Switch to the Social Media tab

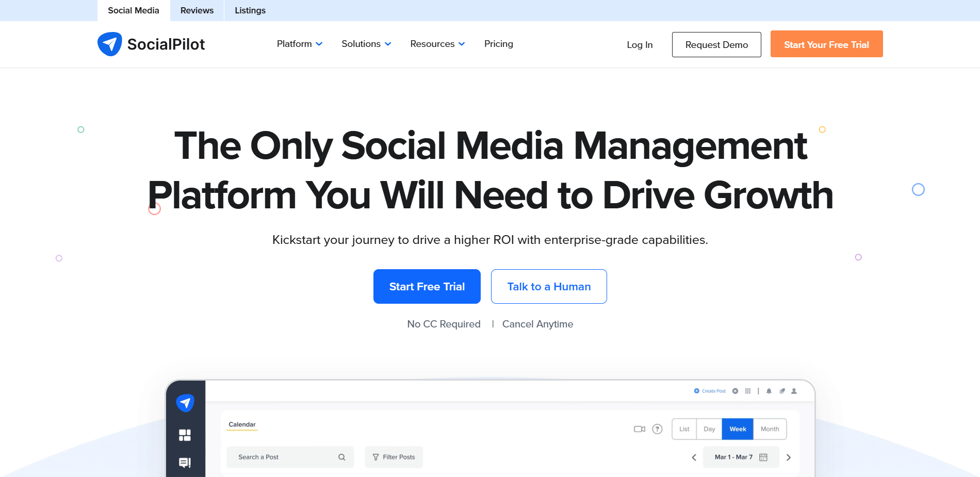pos(134,10)
